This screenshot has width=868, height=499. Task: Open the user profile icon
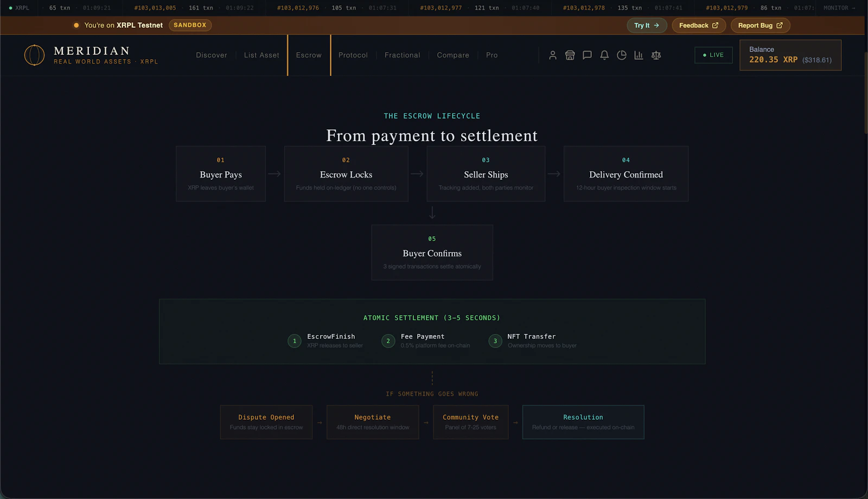(552, 55)
